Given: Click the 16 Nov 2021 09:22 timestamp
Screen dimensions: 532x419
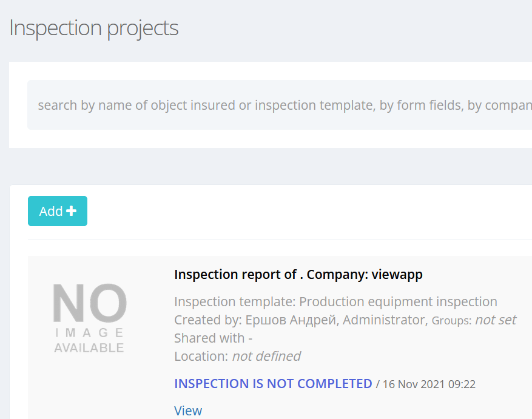Looking at the screenshot, I should click(x=430, y=384).
